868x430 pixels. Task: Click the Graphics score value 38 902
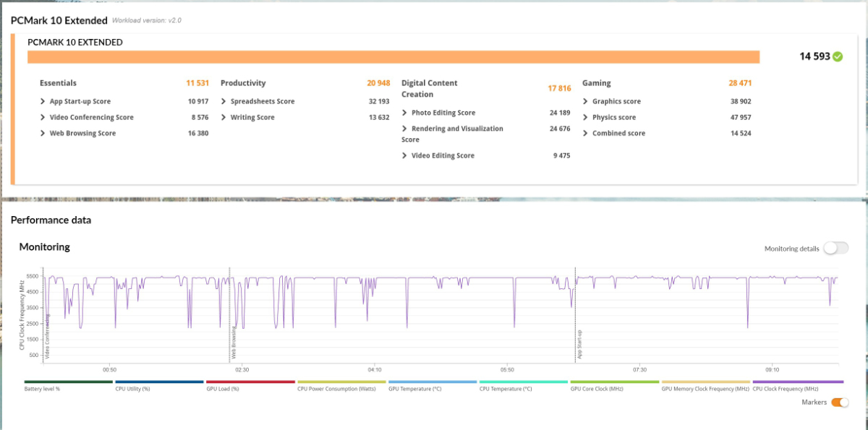(741, 101)
